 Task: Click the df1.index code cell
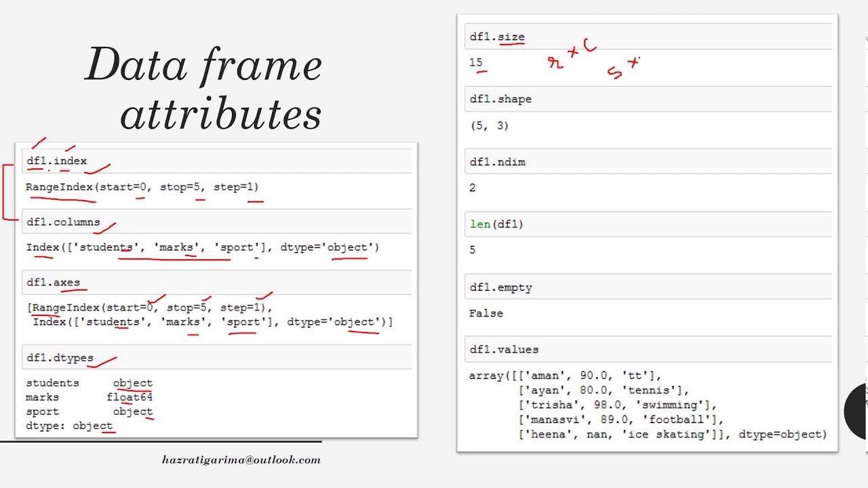click(x=217, y=161)
